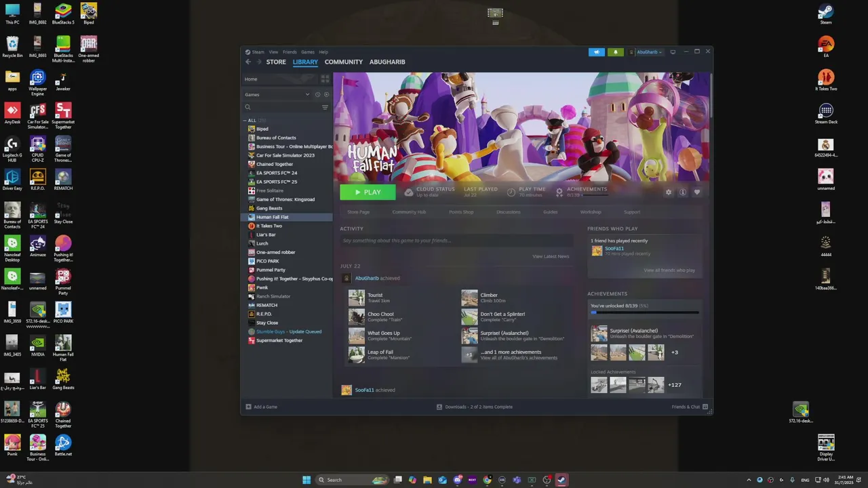Filter to ready-to-play games icon

(326, 95)
